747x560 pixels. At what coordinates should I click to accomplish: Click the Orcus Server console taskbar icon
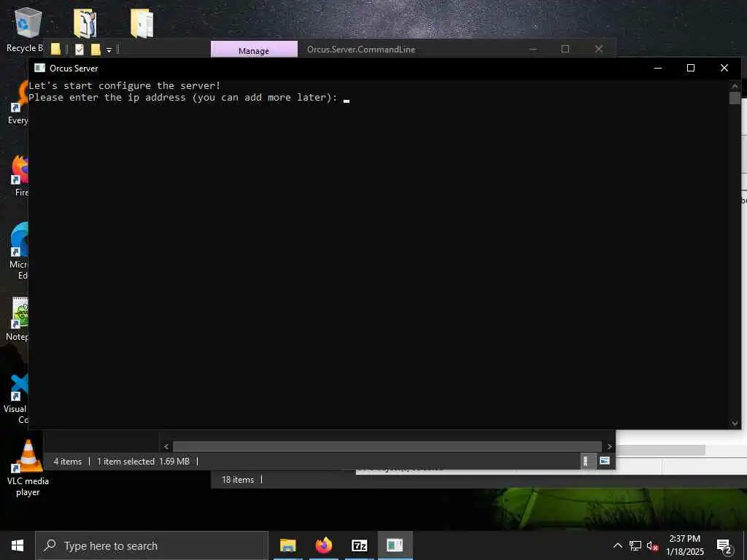395,545
